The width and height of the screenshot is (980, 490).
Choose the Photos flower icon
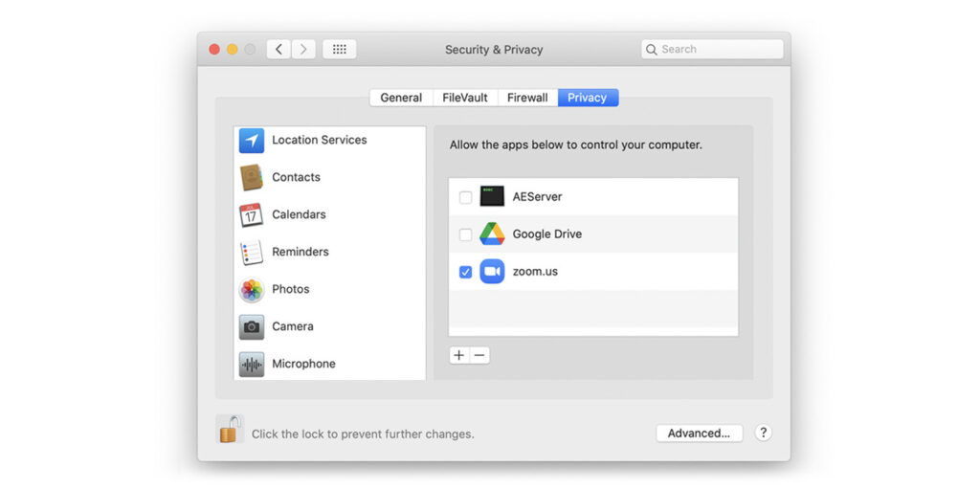(252, 290)
